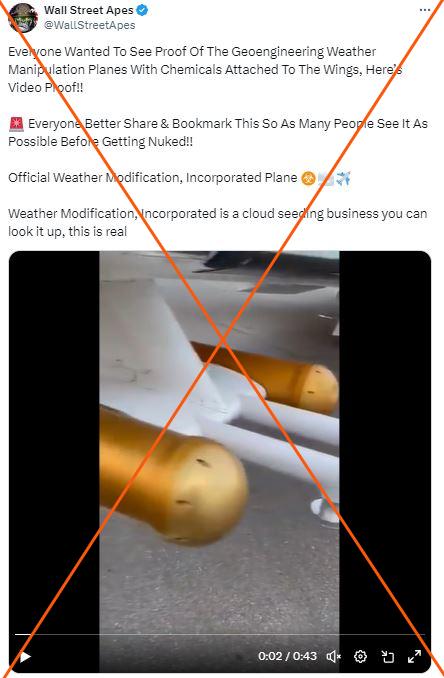Click the "Official Weather Modification, Incorporated Plane" line
This screenshot has height=678, width=444.
coord(153,178)
